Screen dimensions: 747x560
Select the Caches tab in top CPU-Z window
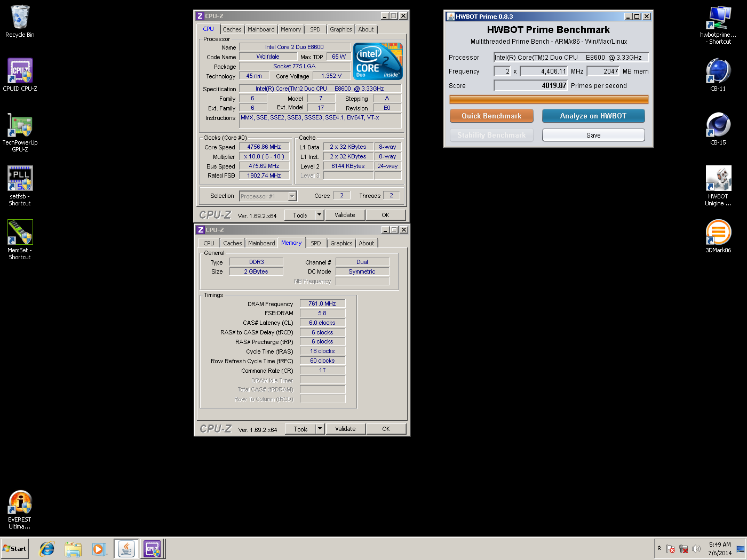232,29
